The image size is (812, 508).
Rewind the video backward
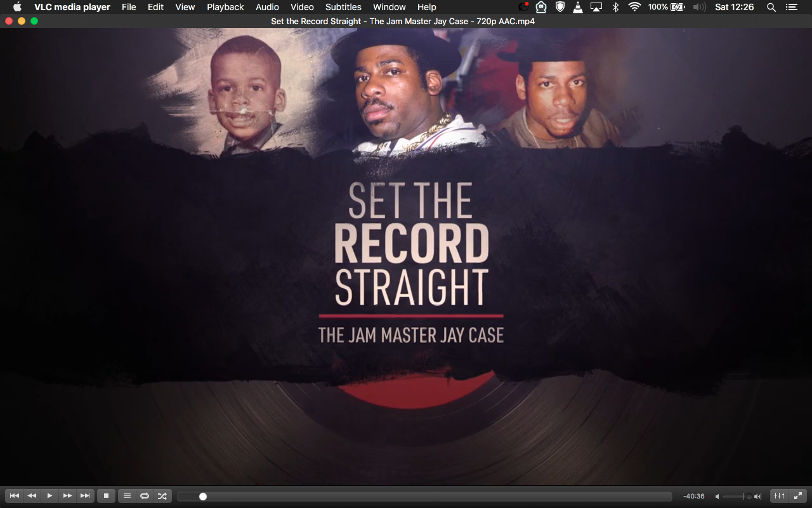[32, 496]
